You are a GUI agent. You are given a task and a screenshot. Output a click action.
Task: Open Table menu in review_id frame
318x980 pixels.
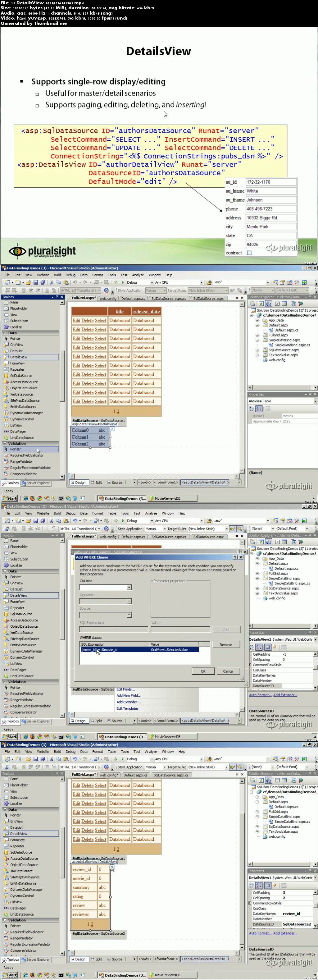pyautogui.click(x=112, y=751)
